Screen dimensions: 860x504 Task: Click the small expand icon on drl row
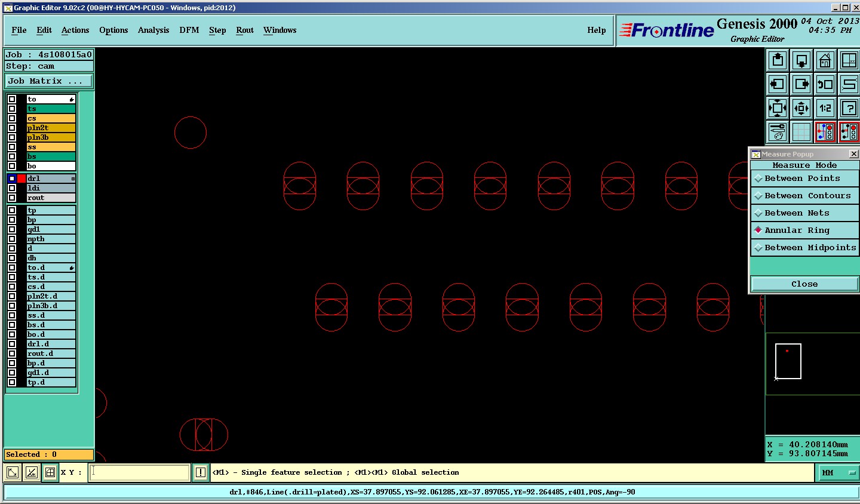pos(73,179)
